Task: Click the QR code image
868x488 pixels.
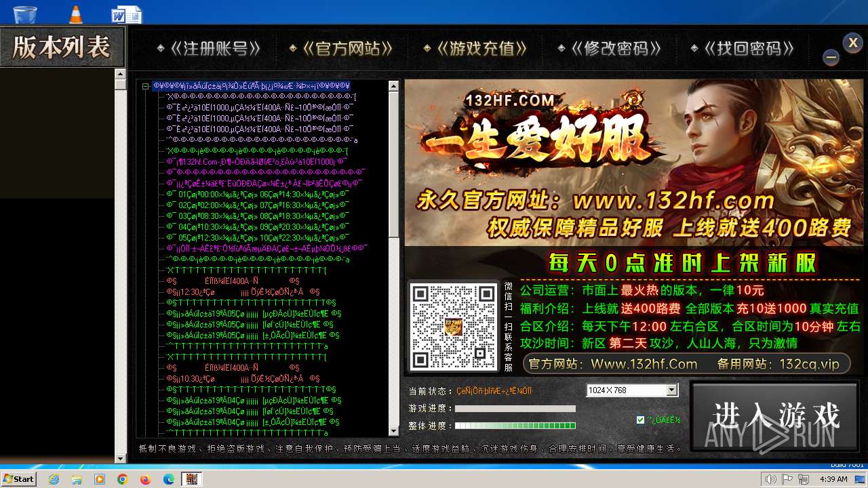Action: tap(454, 326)
